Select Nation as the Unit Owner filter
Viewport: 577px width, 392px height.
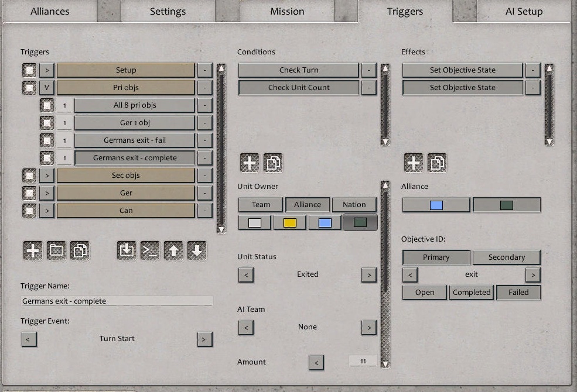[354, 204]
